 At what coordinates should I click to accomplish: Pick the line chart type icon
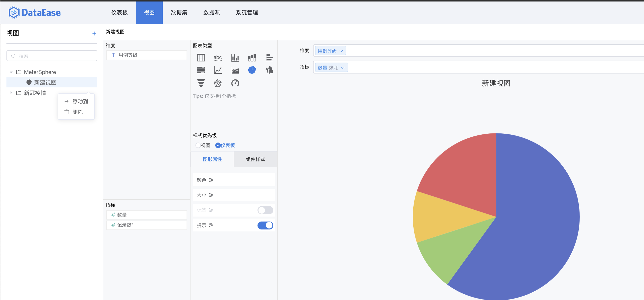(218, 70)
